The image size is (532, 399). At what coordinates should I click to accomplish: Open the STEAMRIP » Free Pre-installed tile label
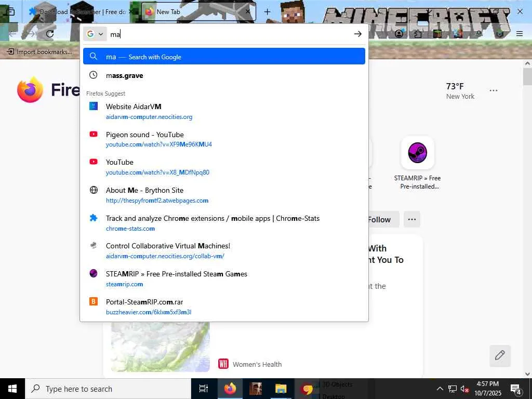click(x=418, y=182)
